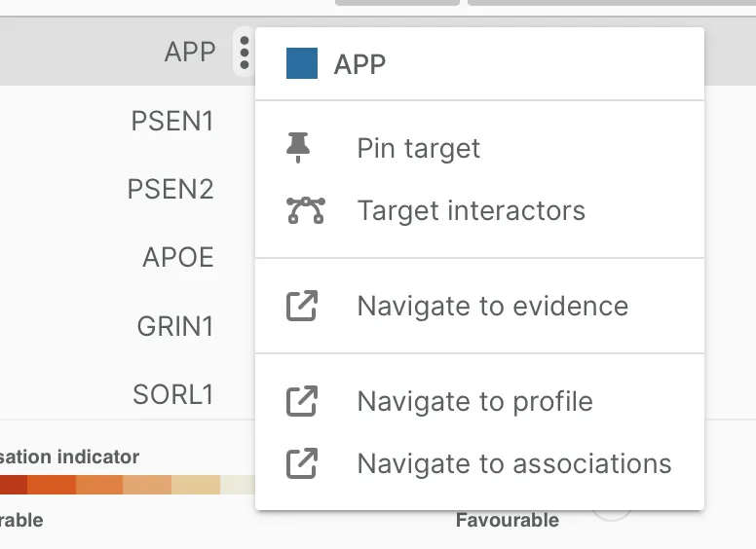The width and height of the screenshot is (756, 549).
Task: Click the Target interactors network icon
Action: (306, 210)
